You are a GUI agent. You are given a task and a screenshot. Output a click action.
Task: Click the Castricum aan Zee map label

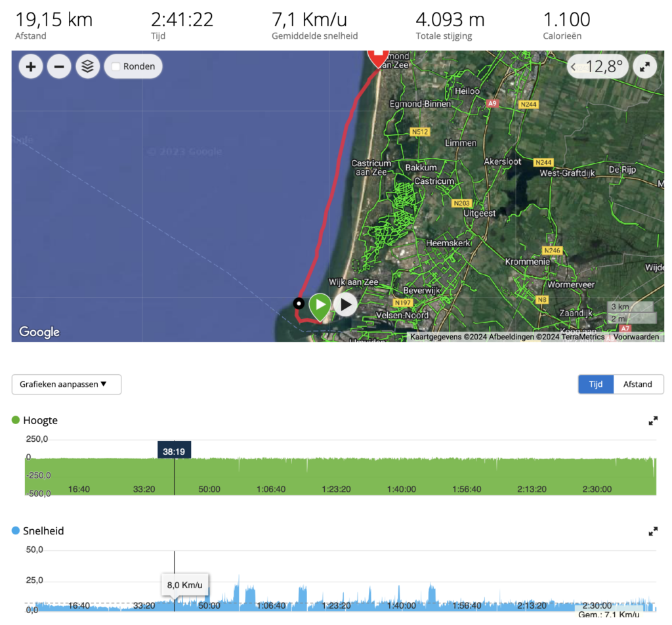pyautogui.click(x=371, y=167)
